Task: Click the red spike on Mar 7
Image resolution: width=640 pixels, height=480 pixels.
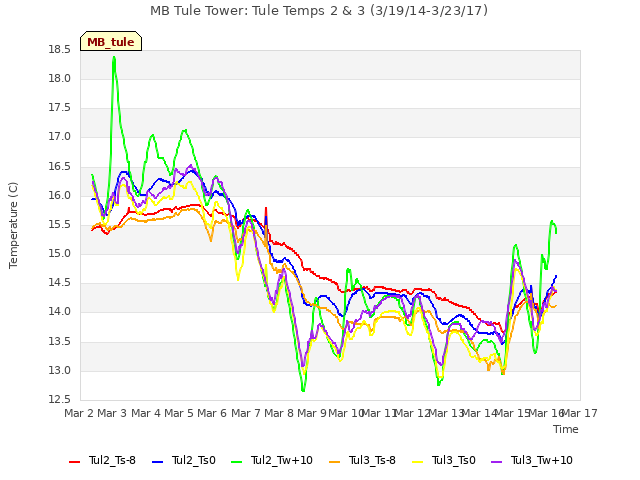Action: point(266,209)
